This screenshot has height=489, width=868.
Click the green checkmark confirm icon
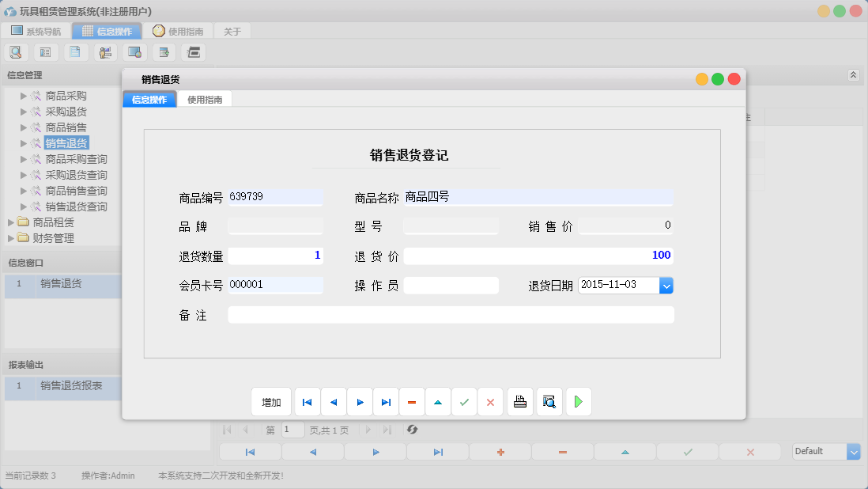tap(464, 401)
